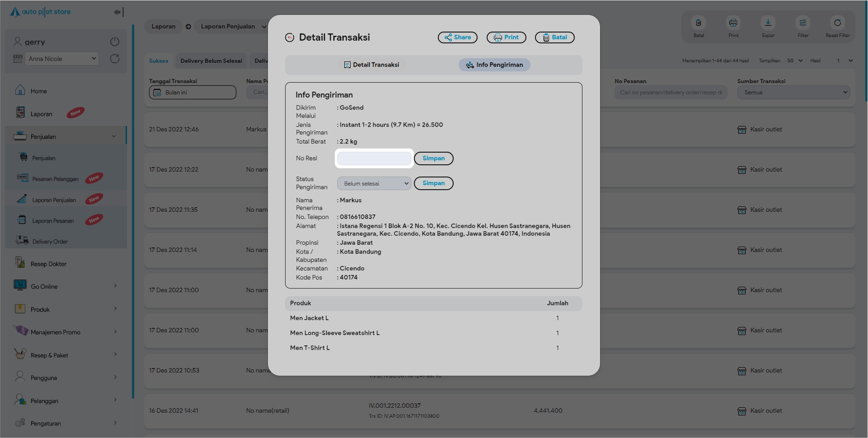Click the trash Batal icon in top toolbar

pyautogui.click(x=698, y=23)
